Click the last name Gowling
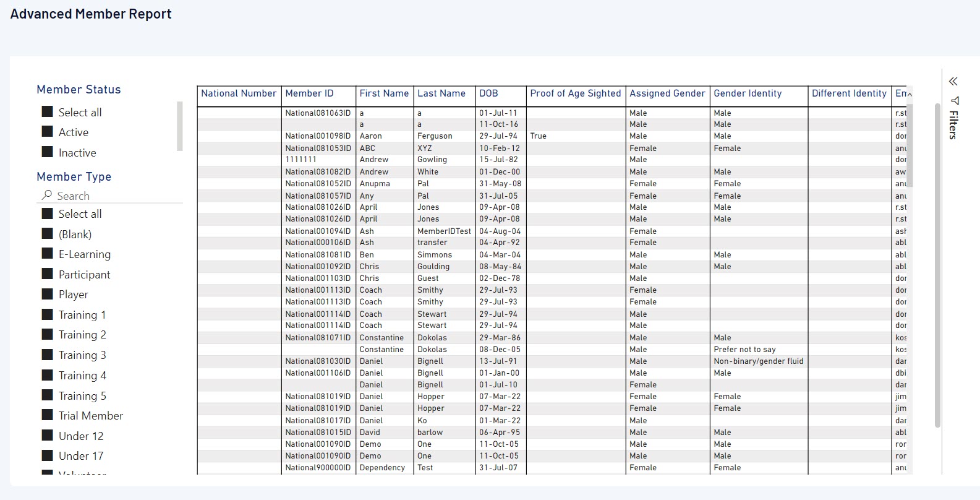This screenshot has height=500, width=980. coord(432,160)
